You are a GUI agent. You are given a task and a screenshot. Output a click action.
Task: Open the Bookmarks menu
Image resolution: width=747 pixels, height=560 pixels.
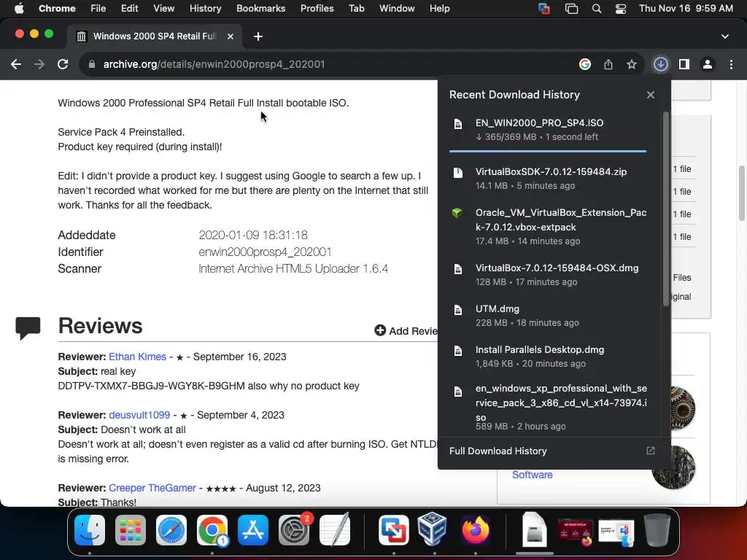coord(260,9)
